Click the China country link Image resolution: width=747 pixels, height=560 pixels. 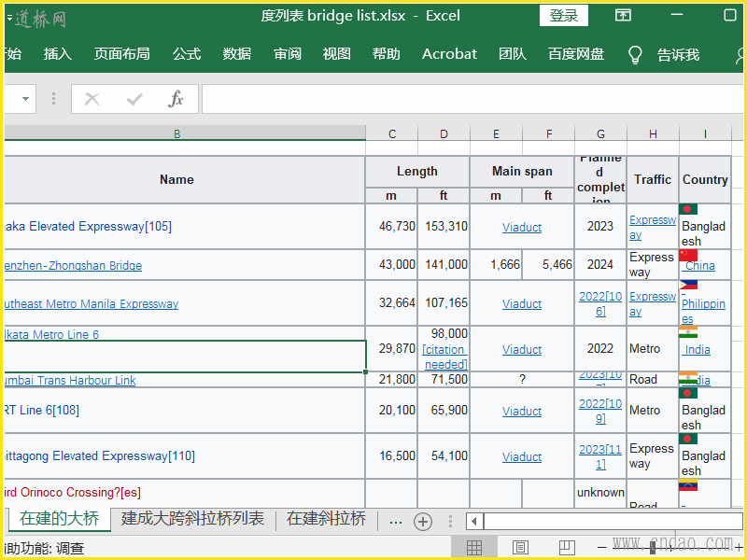699,266
